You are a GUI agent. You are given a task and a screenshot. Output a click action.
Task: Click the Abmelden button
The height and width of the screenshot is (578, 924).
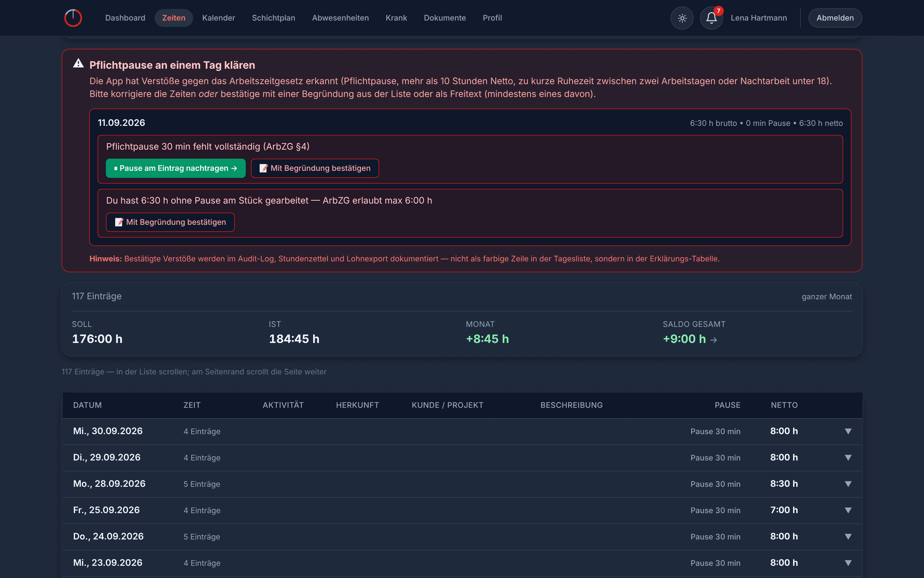(835, 18)
